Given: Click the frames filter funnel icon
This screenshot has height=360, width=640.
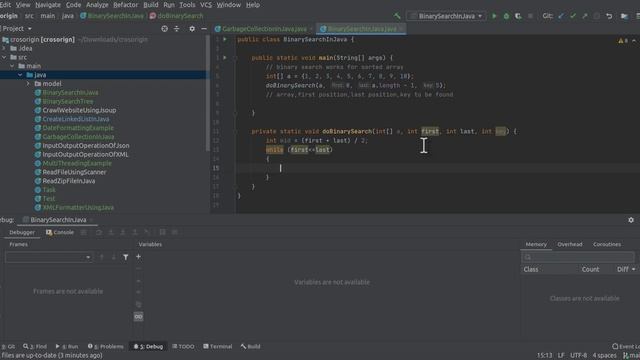Looking at the screenshot, I should (x=126, y=257).
